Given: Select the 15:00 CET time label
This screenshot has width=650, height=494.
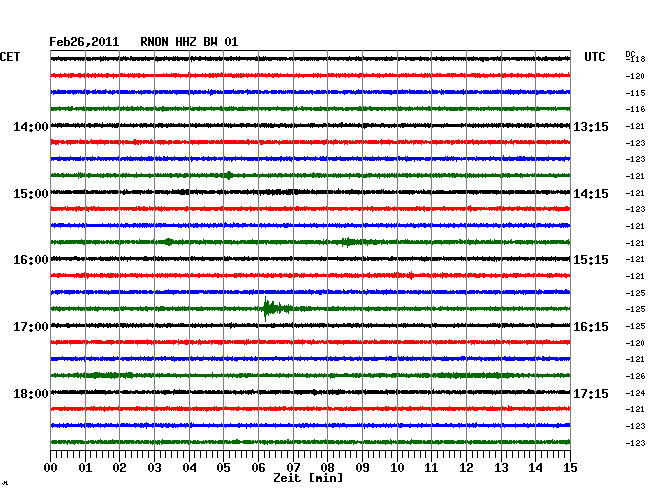Looking at the screenshot, I should [31, 194].
